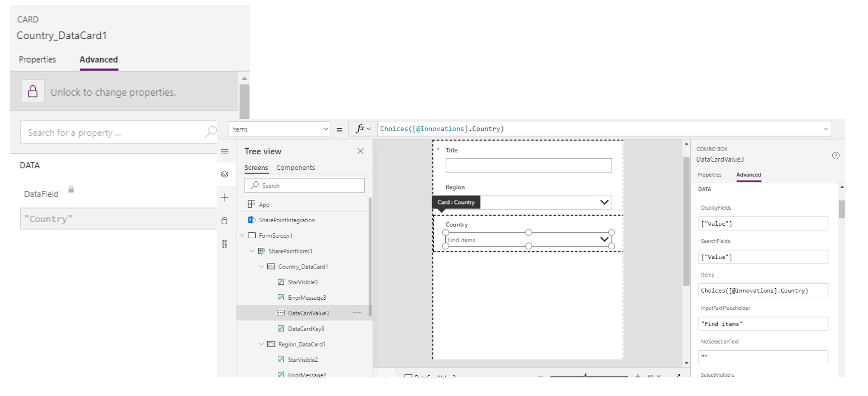
Task: Switch to Screens tab in Tree view
Action: [256, 167]
